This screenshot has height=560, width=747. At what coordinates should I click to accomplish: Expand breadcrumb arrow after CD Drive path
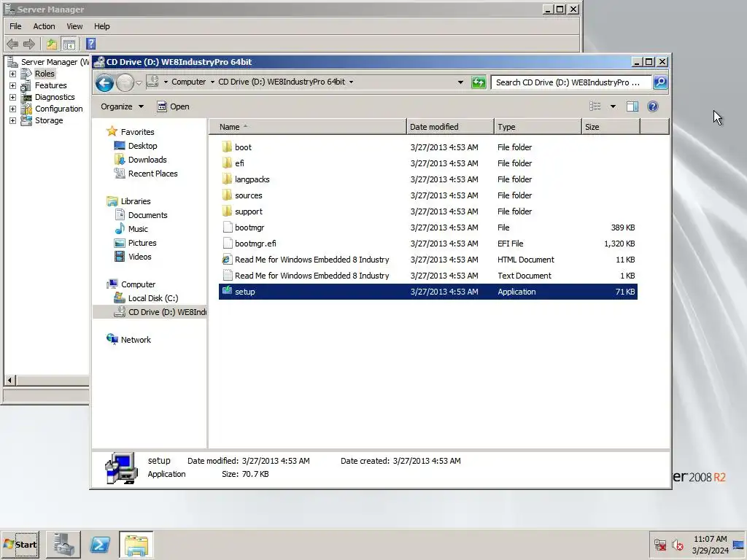[351, 82]
